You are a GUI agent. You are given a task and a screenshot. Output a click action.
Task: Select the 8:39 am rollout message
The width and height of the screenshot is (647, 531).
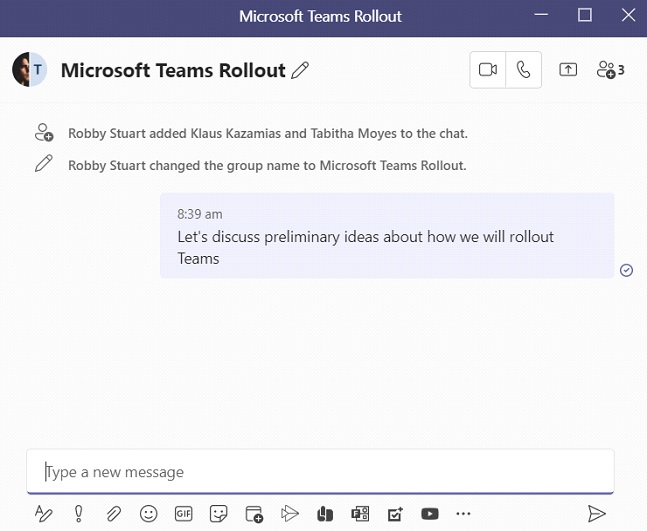(x=387, y=236)
